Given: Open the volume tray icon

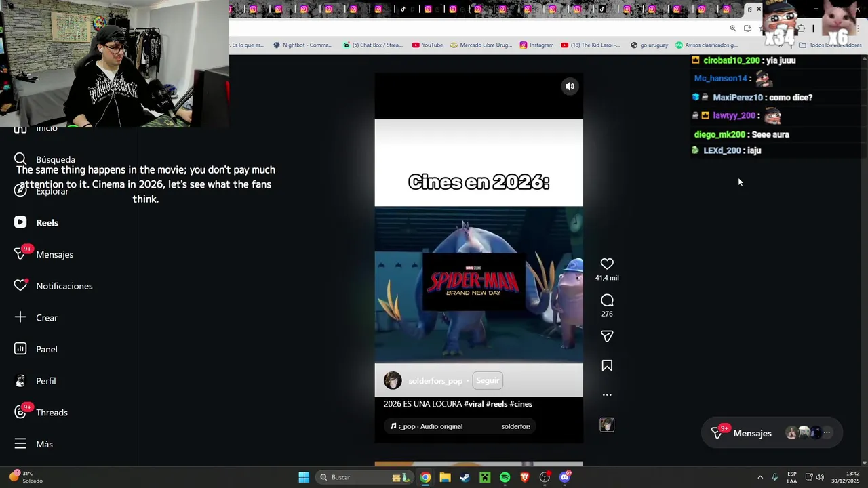Looking at the screenshot, I should pyautogui.click(x=820, y=477).
